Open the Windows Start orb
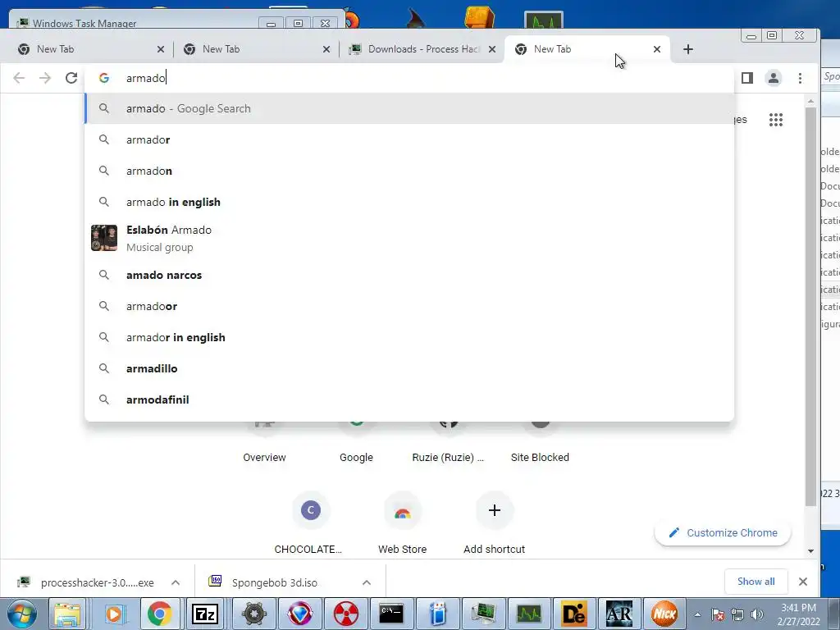 (22, 614)
